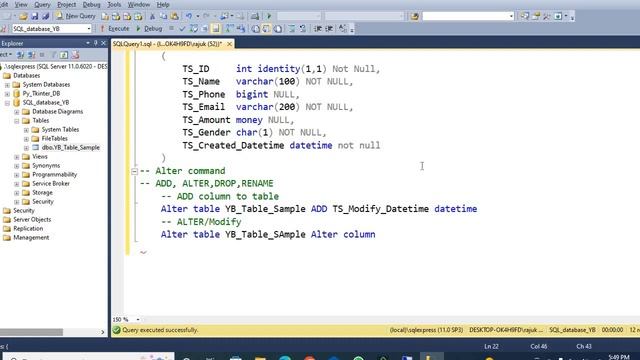Toggle the Results to File icon
The height and width of the screenshot is (360, 640).
click(278, 29)
